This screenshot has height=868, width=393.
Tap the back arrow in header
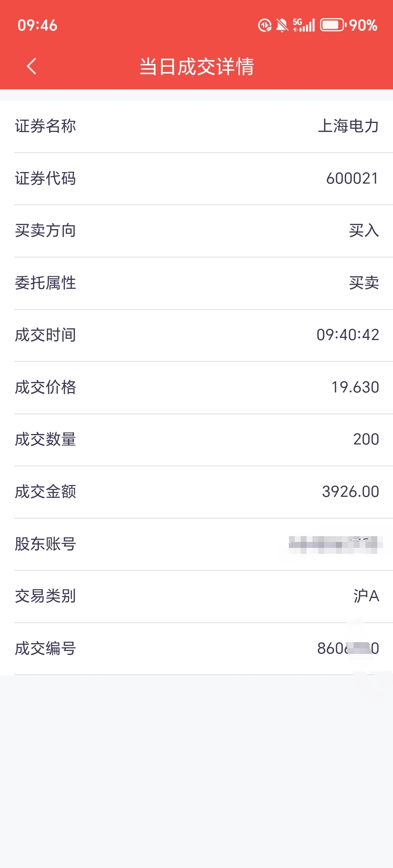pyautogui.click(x=32, y=66)
